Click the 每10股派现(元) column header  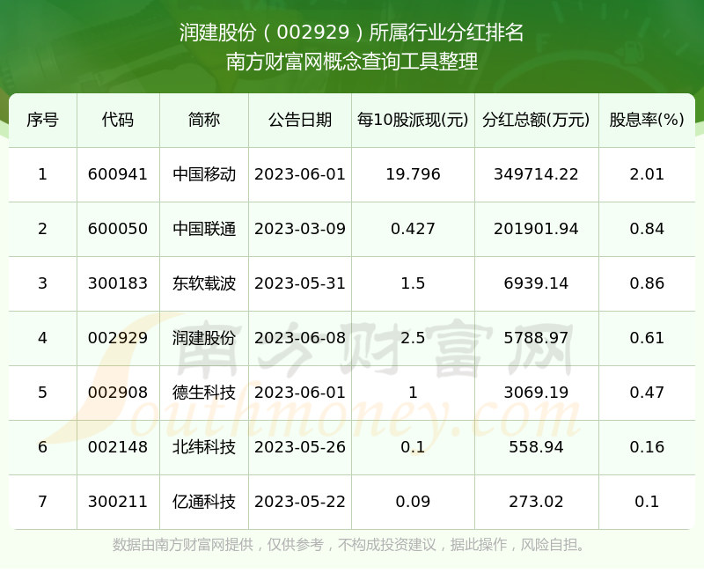[x=413, y=120]
